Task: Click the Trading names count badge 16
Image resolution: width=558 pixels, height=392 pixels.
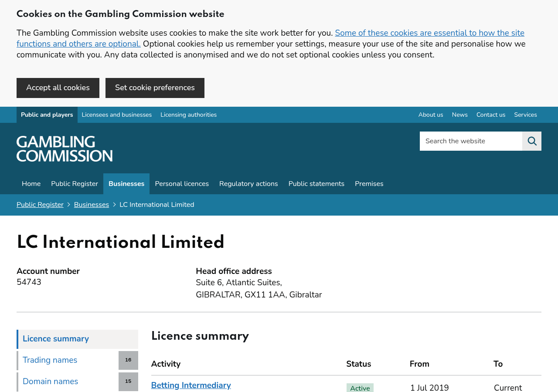Action: click(128, 361)
